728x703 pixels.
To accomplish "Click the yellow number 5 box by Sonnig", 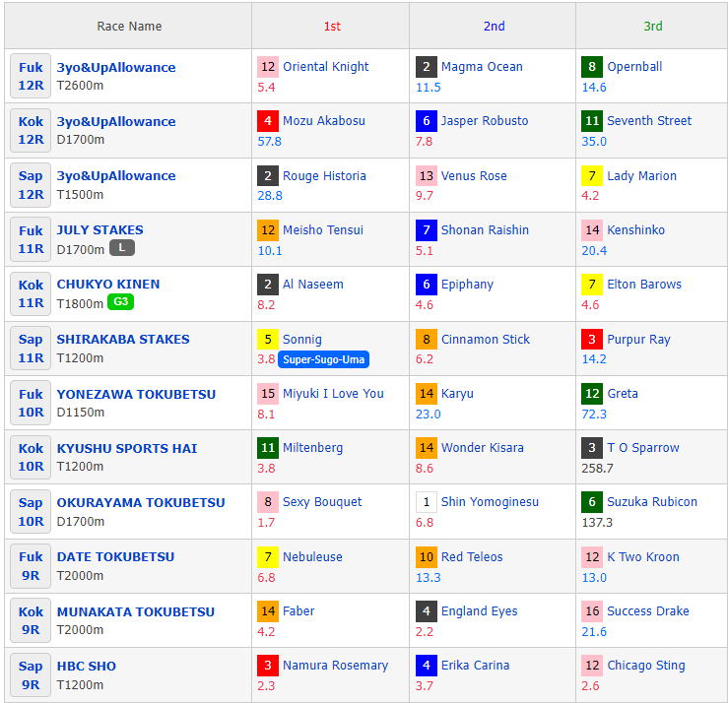I will [268, 340].
